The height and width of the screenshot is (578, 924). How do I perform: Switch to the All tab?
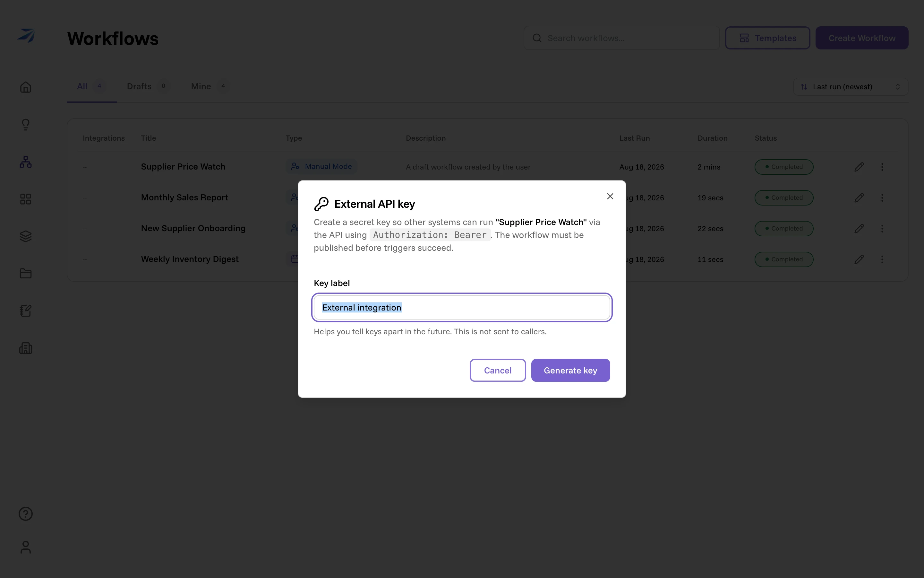(91, 86)
